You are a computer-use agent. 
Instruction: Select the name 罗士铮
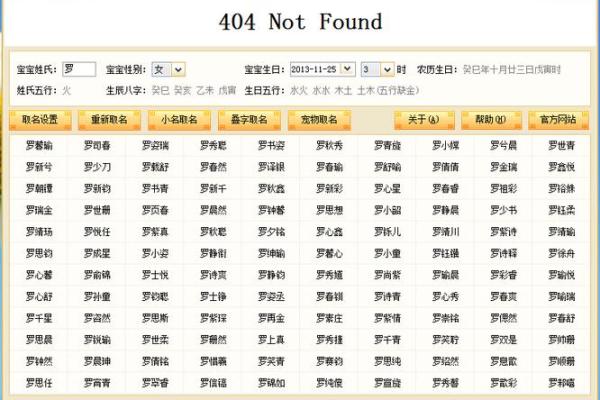[x=213, y=297]
